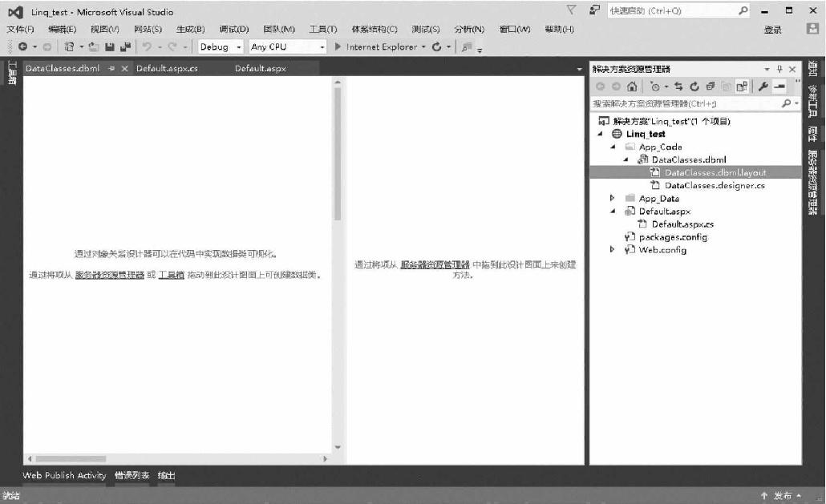Click the New Project toolbar icon
The width and height of the screenshot is (826, 504).
click(69, 46)
